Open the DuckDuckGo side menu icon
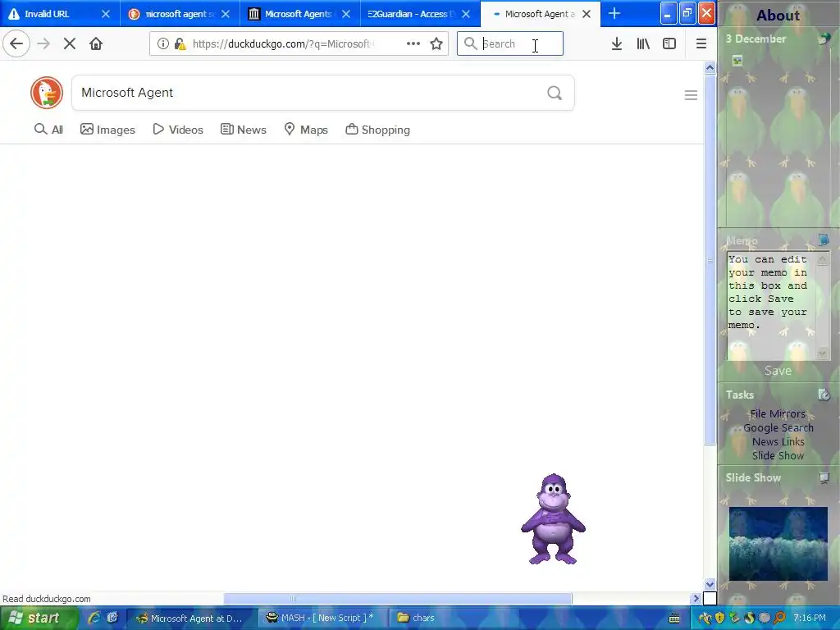The image size is (840, 630). click(691, 95)
